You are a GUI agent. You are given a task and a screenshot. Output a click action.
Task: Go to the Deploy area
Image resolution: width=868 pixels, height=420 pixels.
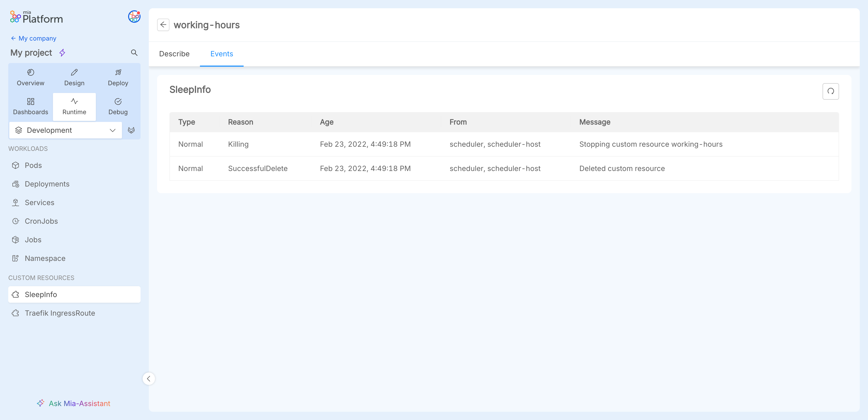click(118, 77)
